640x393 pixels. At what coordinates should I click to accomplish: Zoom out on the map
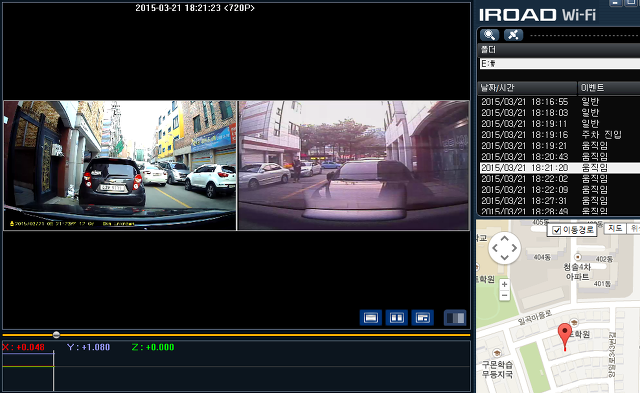point(504,295)
